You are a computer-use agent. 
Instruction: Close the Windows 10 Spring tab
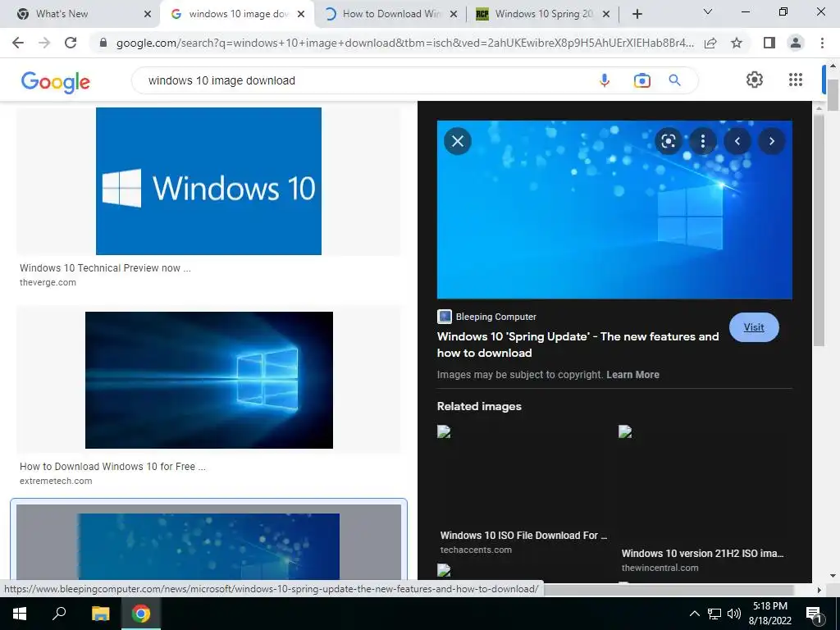[606, 14]
